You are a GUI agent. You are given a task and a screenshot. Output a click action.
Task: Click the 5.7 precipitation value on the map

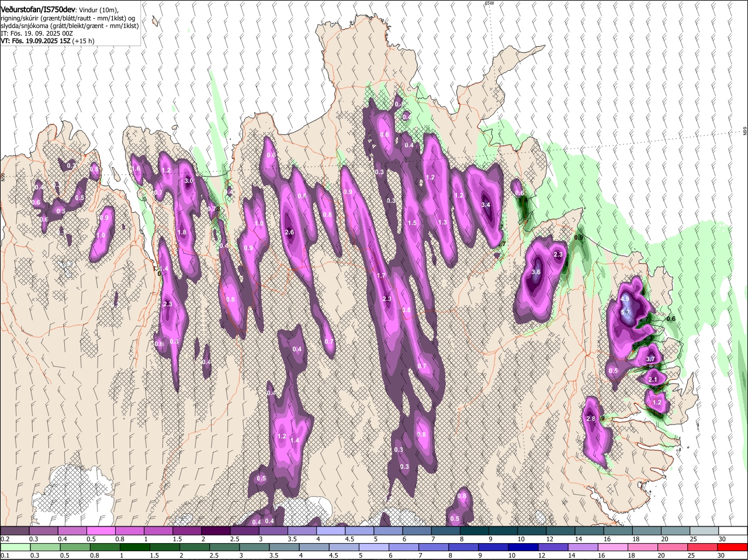pos(625,312)
